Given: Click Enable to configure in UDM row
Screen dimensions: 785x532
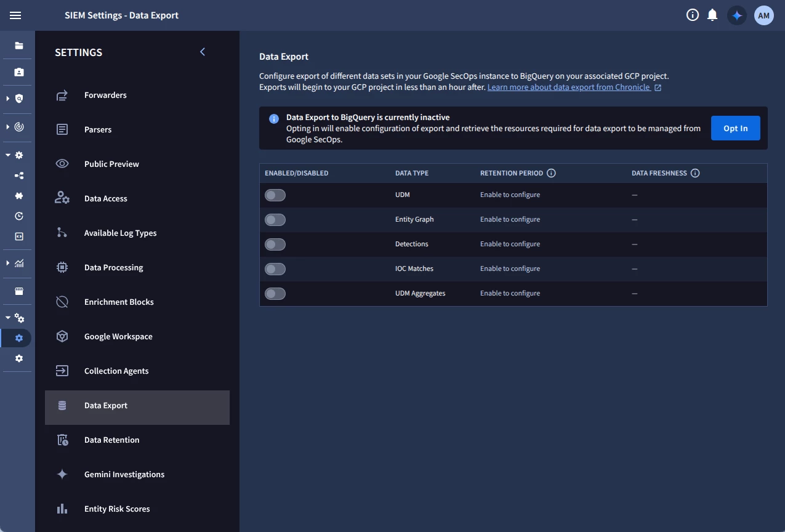Looking at the screenshot, I should 510,195.
